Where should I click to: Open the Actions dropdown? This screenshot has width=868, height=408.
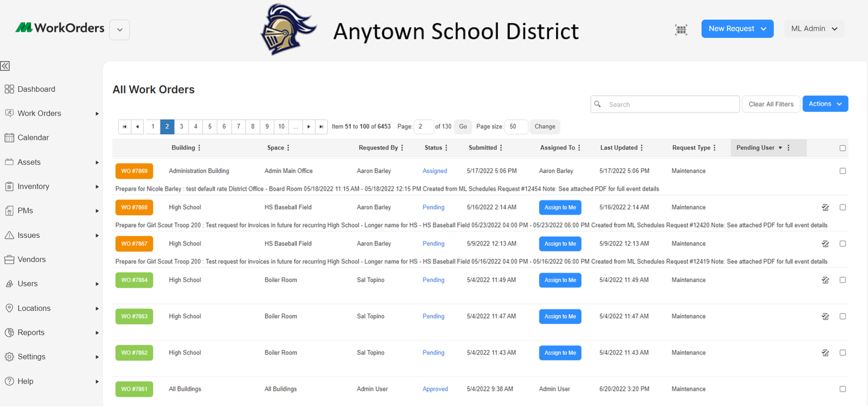(x=825, y=104)
